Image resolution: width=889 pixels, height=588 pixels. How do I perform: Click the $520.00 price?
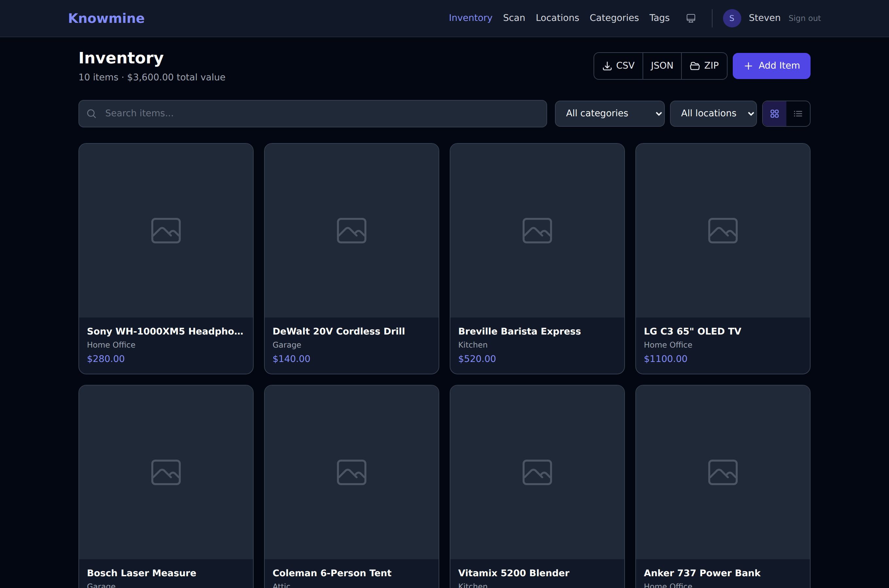coord(477,359)
